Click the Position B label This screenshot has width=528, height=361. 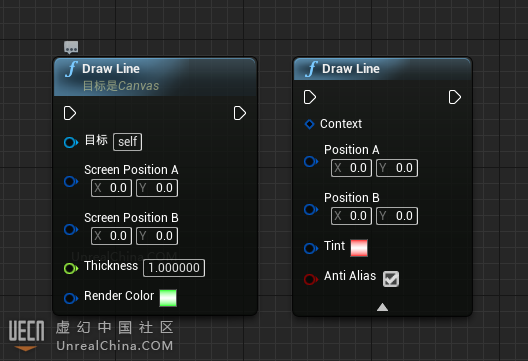352,198
